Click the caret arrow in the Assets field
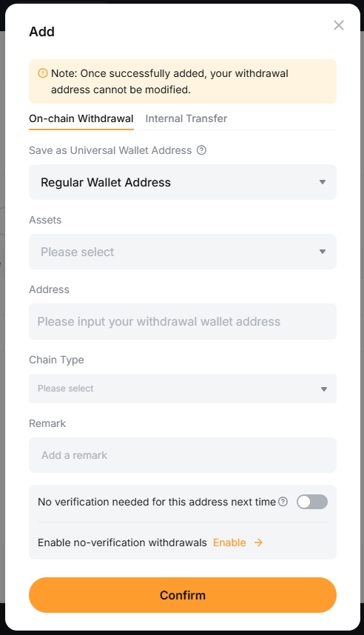 click(x=323, y=252)
